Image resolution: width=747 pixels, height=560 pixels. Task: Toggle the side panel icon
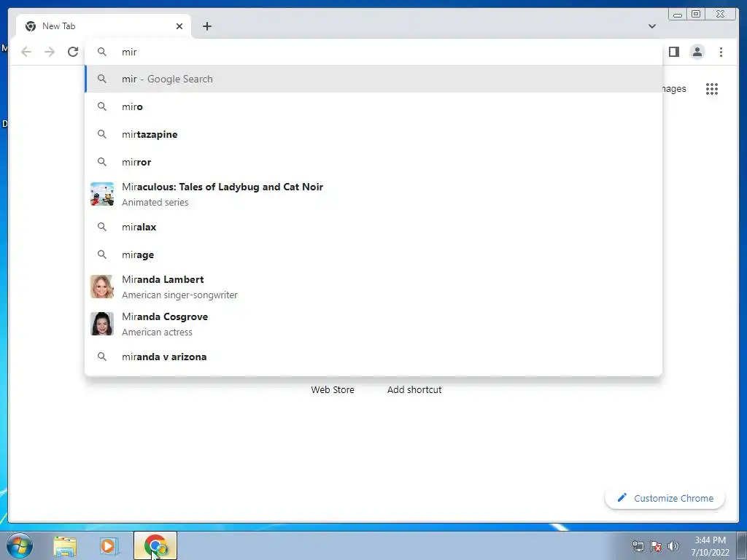[x=673, y=52]
